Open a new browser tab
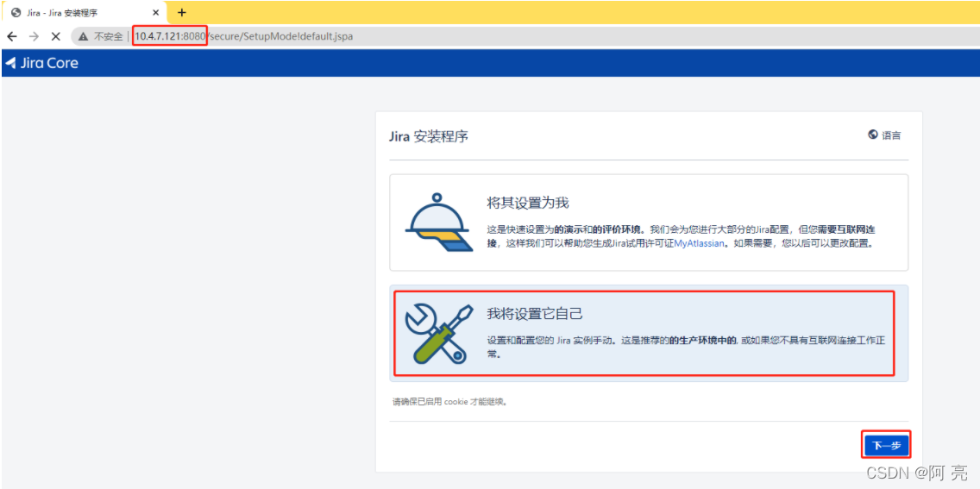This screenshot has height=489, width=980. 182,12
